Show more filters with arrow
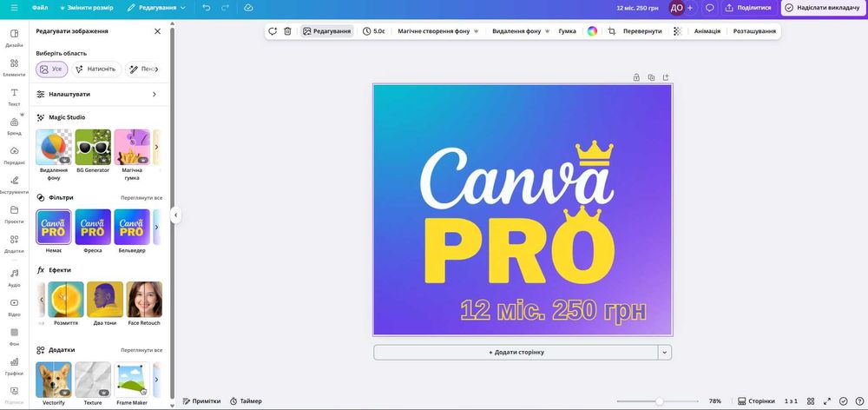The image size is (868, 410). pyautogui.click(x=156, y=228)
